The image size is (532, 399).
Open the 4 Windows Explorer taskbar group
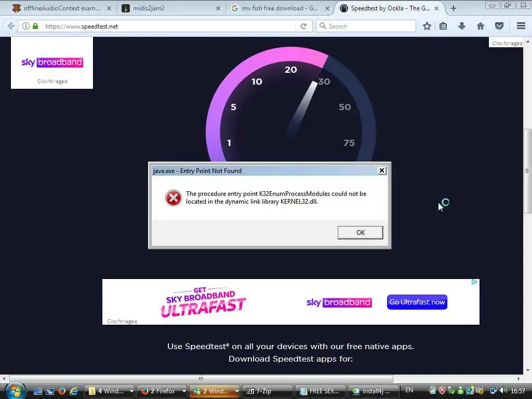coord(110,391)
